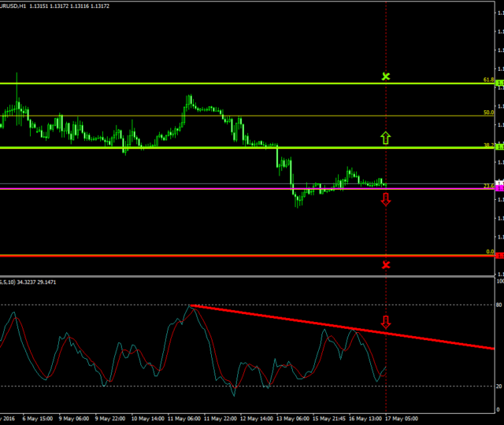Select the green up arrow on the chart
Screen dimensions: 504x425
coord(385,139)
